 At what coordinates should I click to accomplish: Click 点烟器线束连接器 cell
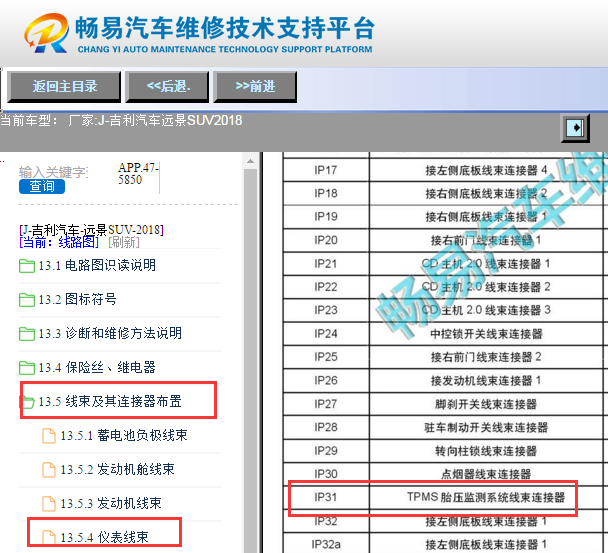(486, 474)
